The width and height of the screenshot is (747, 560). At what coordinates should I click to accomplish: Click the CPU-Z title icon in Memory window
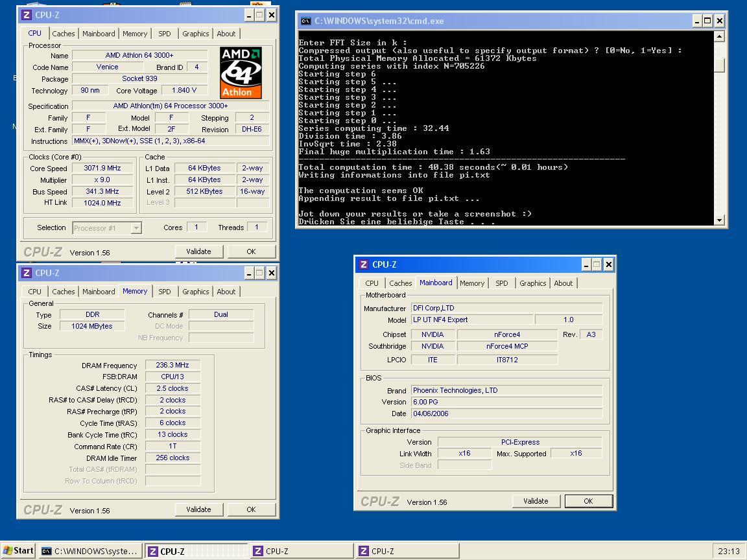tap(27, 273)
